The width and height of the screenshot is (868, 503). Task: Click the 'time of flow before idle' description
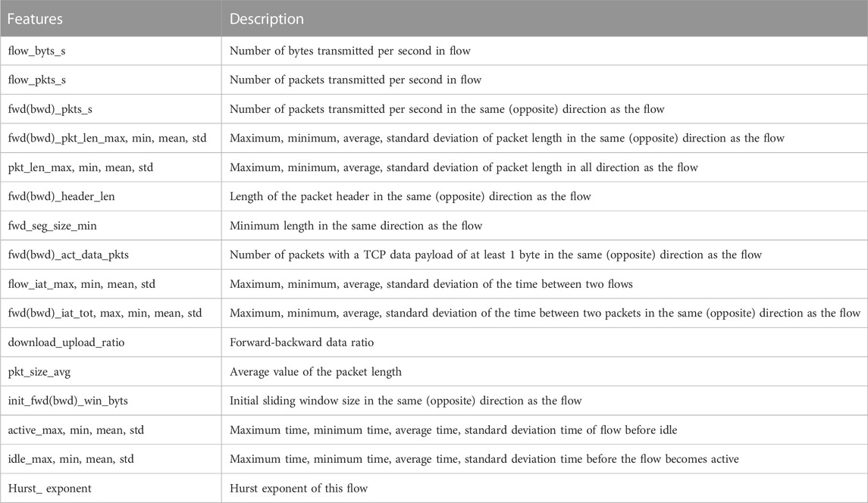pos(545,430)
